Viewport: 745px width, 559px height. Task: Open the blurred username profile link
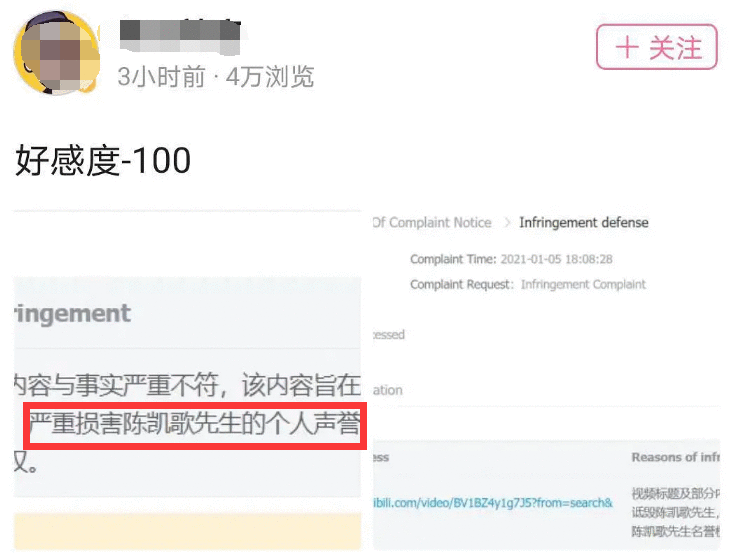coord(180,36)
